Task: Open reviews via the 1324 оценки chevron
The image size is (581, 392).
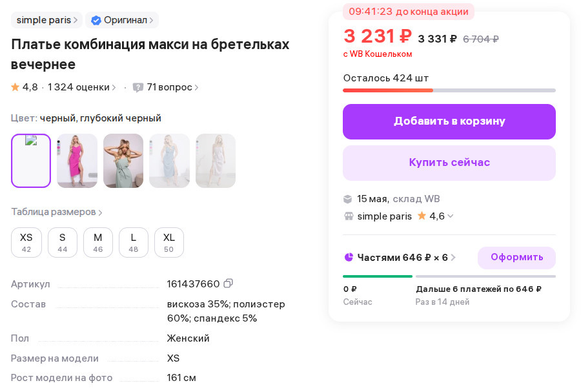Action: point(114,87)
